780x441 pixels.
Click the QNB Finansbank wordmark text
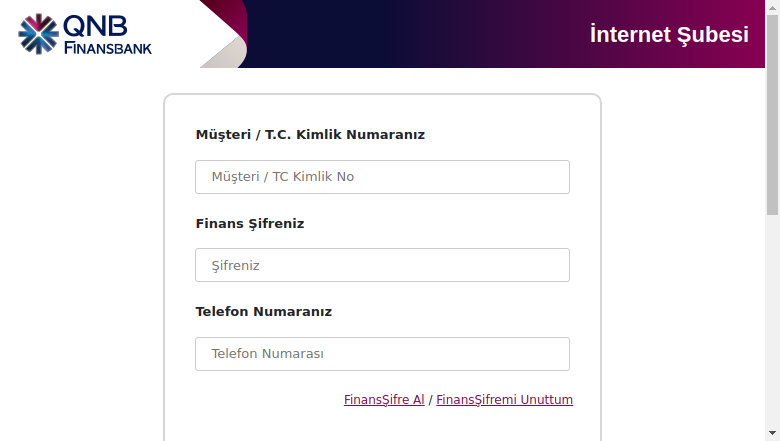107,34
